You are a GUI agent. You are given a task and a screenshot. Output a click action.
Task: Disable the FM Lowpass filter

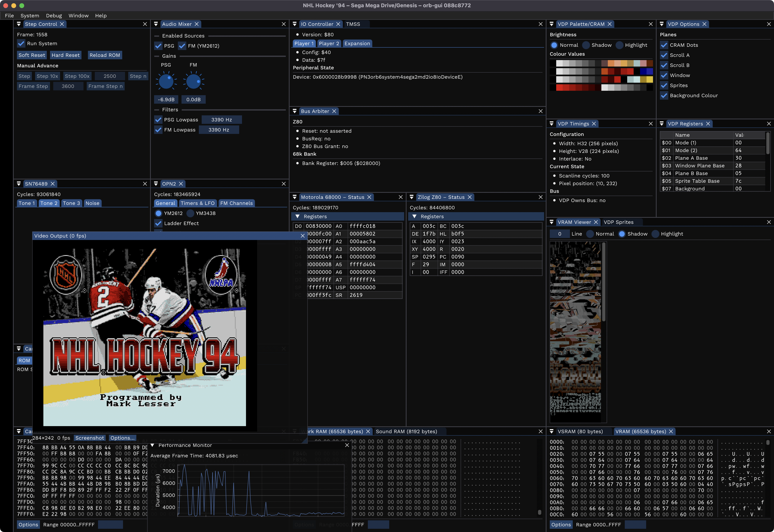158,130
